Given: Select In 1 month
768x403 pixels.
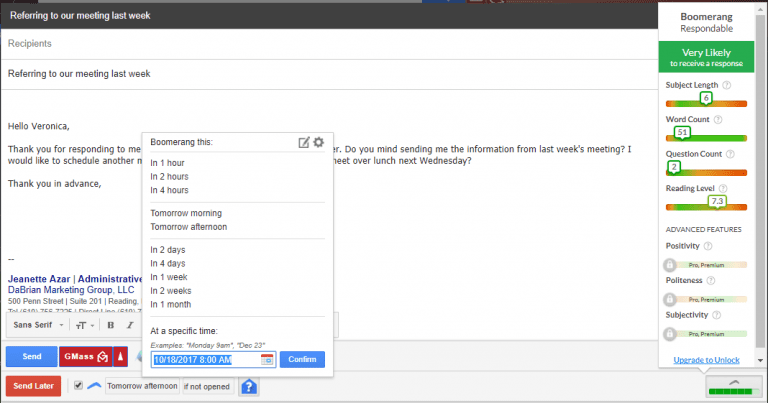Looking at the screenshot, I should [x=170, y=305].
